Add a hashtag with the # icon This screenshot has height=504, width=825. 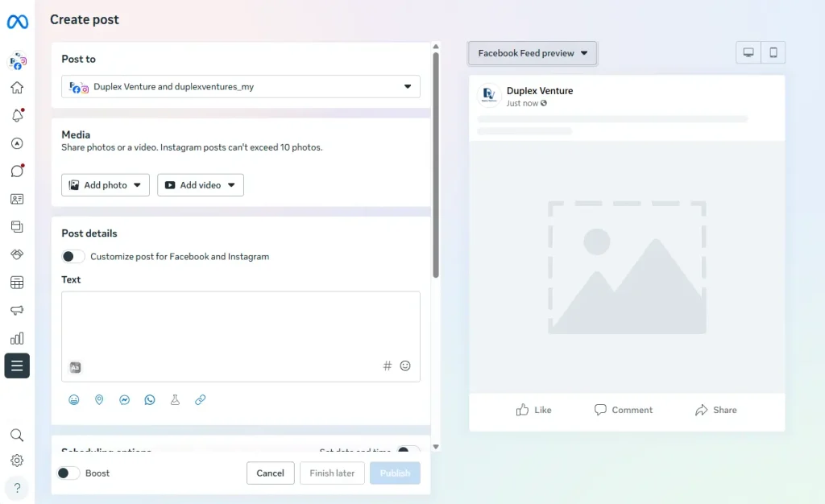click(387, 366)
